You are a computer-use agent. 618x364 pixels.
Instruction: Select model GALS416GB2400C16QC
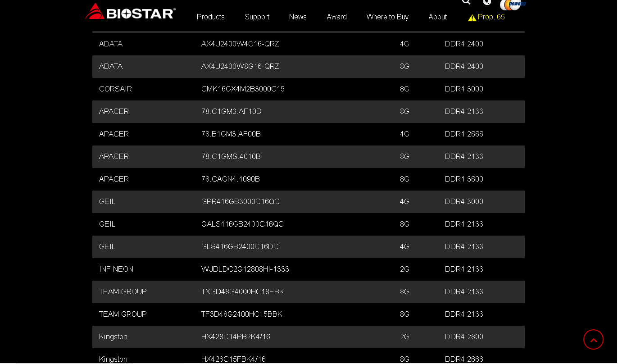[242, 224]
